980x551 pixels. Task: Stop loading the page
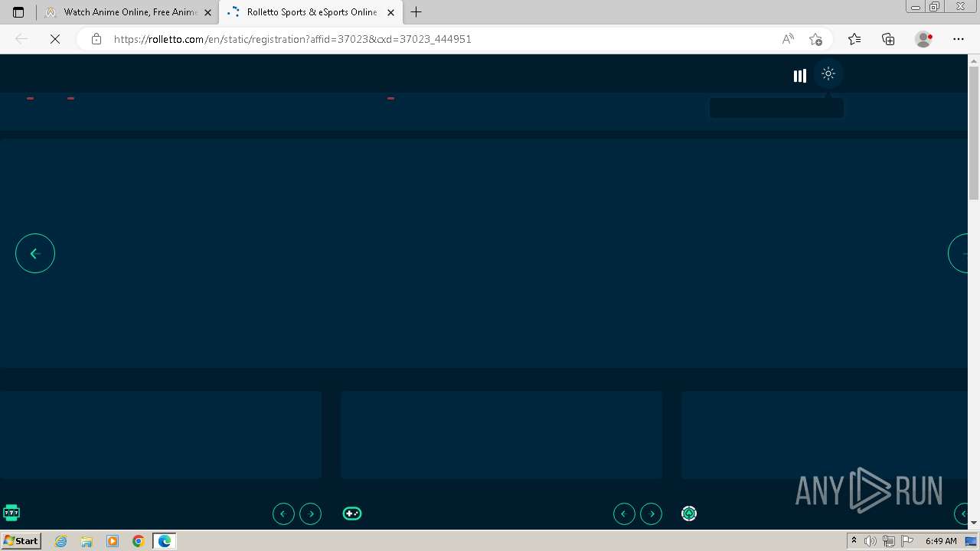tap(55, 39)
